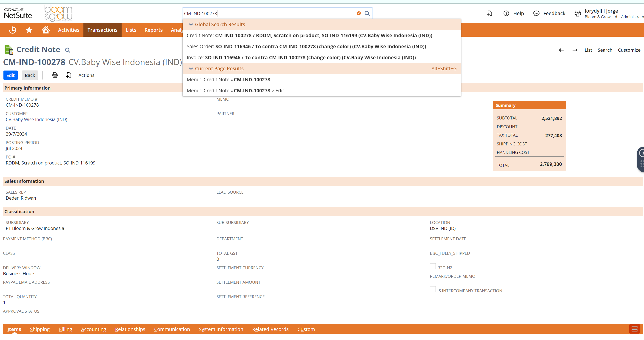Click the global search magnifier icon
Image resolution: width=644 pixels, height=340 pixels.
coord(367,14)
